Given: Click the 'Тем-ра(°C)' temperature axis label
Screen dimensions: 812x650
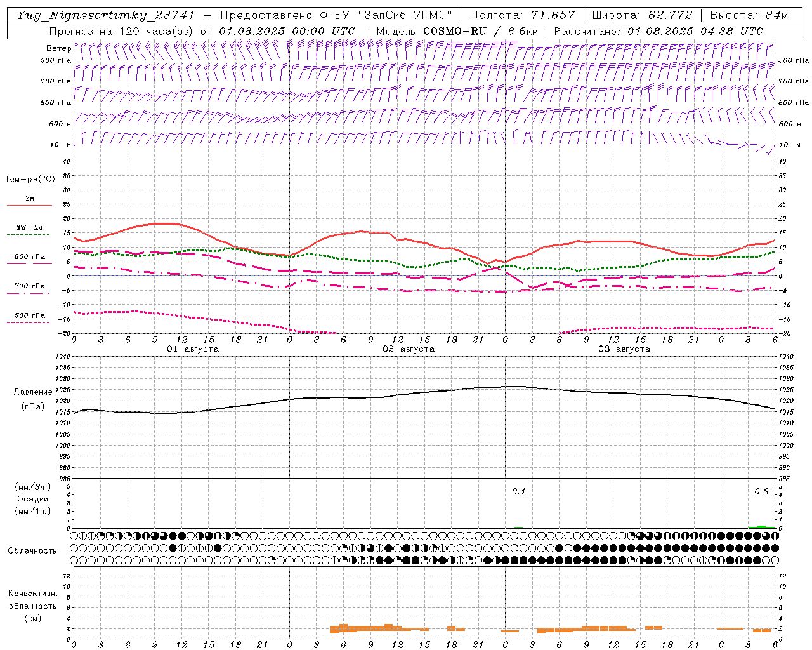Looking at the screenshot, I should click(30, 180).
